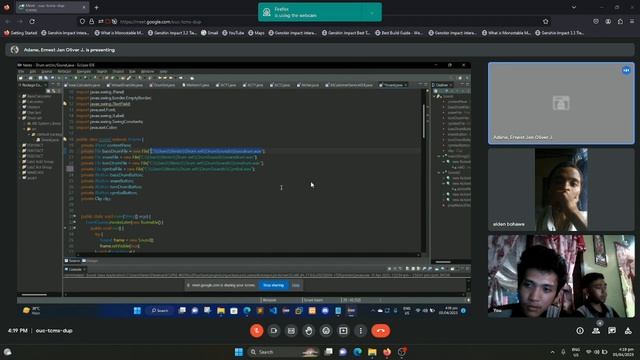
Task: Go back in Firefox navigation
Action: (x=7, y=21)
